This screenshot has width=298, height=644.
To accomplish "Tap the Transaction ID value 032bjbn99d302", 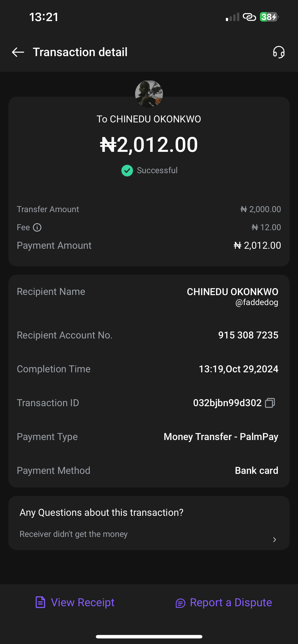I will click(227, 403).
